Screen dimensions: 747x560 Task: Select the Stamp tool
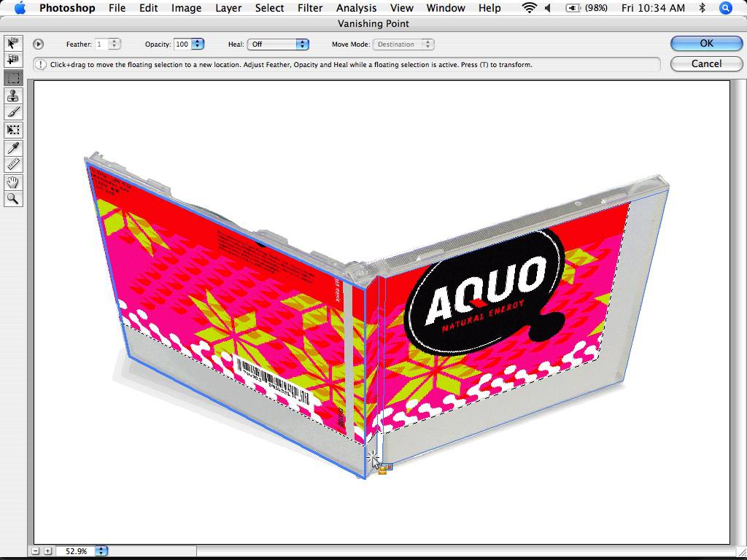pos(13,96)
